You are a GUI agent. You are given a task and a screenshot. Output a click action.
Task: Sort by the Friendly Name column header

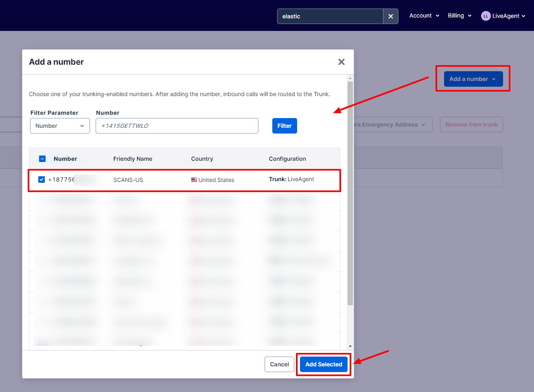coord(133,159)
